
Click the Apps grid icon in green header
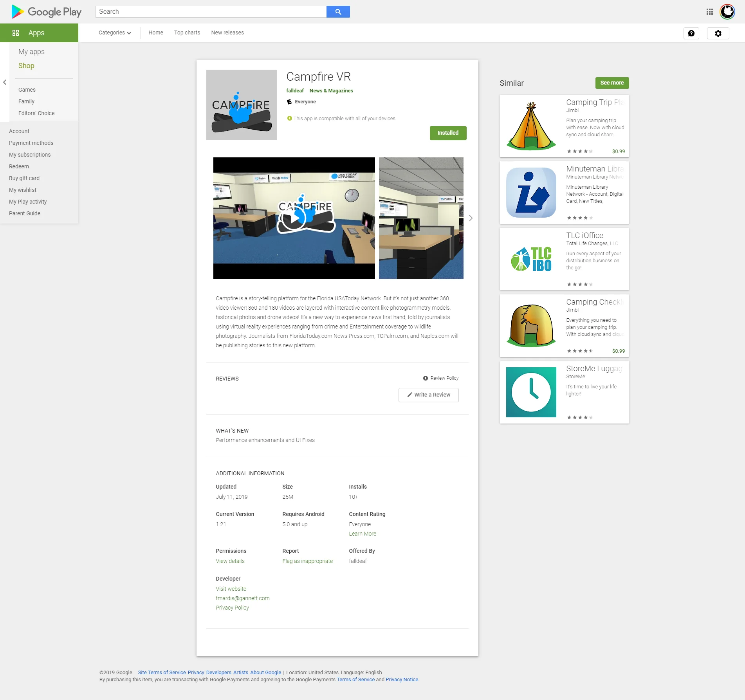click(x=16, y=33)
